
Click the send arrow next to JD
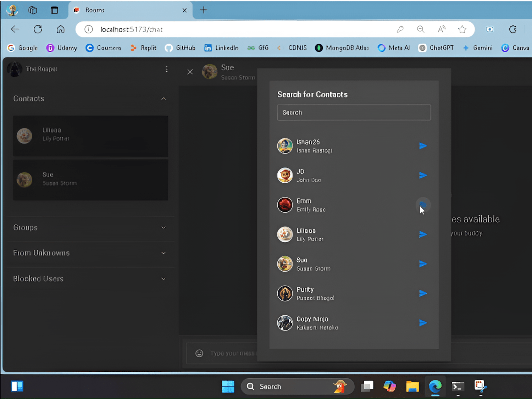423,175
